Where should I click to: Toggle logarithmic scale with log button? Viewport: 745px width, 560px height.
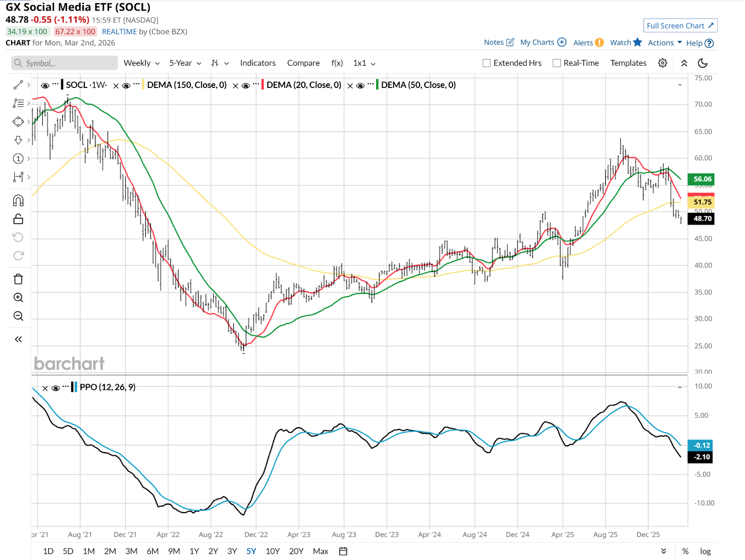(705, 551)
